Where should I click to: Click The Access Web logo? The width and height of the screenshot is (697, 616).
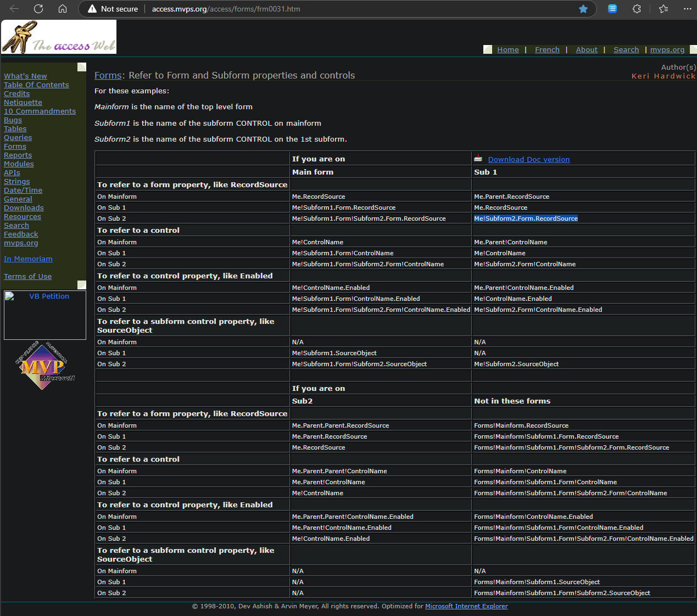coord(59,37)
